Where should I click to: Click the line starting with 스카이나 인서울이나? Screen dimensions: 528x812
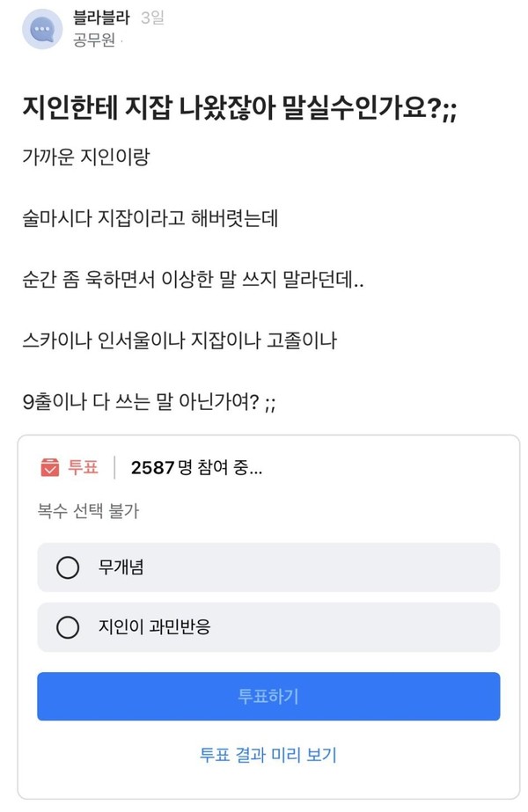tap(180, 339)
